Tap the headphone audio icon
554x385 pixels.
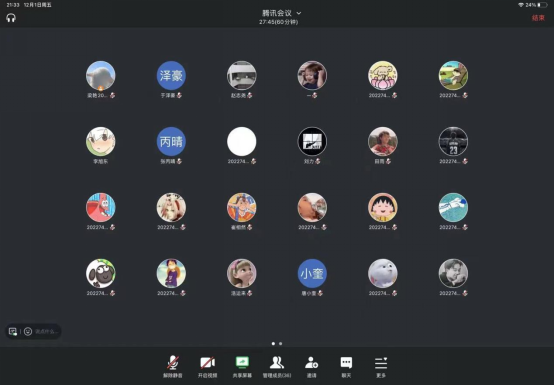(11, 18)
